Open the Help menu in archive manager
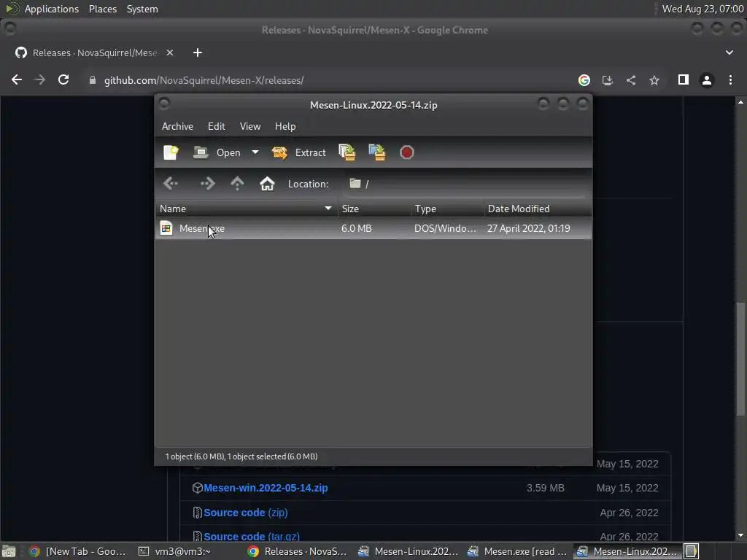Viewport: 747px width, 560px height. coord(285,126)
